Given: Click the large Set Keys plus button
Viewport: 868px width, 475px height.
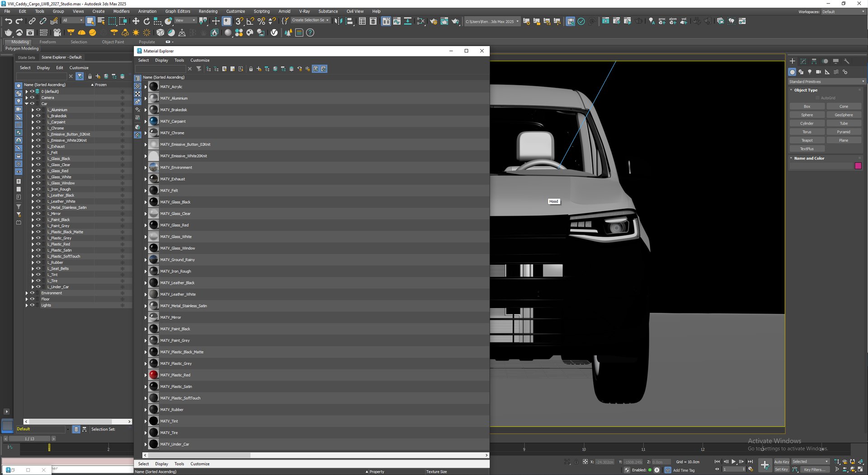Looking at the screenshot, I should 765,465.
